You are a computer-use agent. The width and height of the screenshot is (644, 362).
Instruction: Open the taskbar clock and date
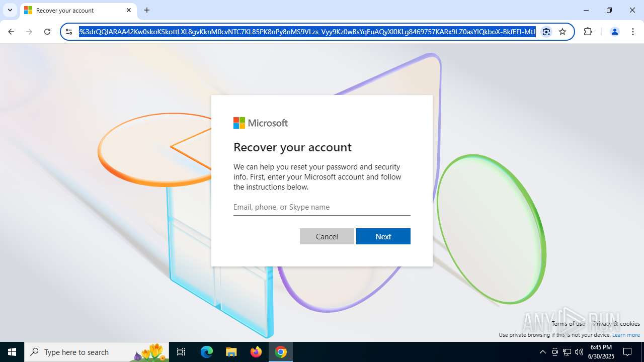pos(601,352)
